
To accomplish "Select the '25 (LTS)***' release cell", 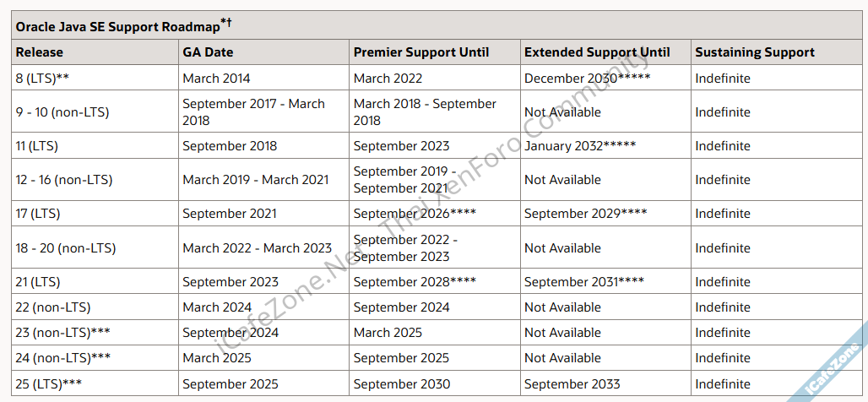I will click(49, 384).
